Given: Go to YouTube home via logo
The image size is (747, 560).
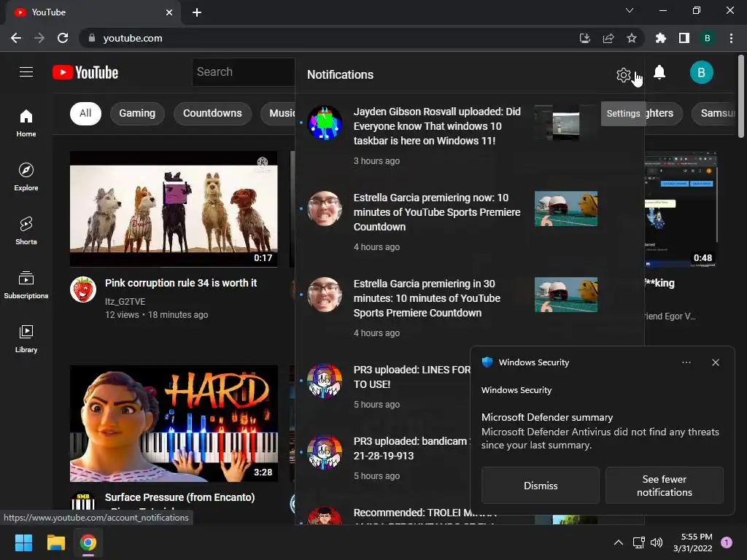Looking at the screenshot, I should (x=85, y=72).
